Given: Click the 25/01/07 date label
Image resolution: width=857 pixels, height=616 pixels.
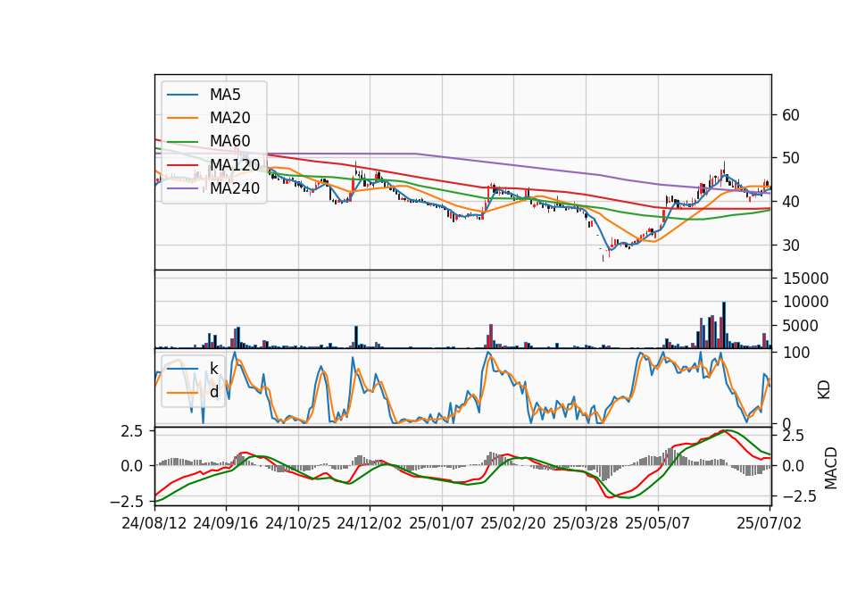Looking at the screenshot, I should 442,523.
